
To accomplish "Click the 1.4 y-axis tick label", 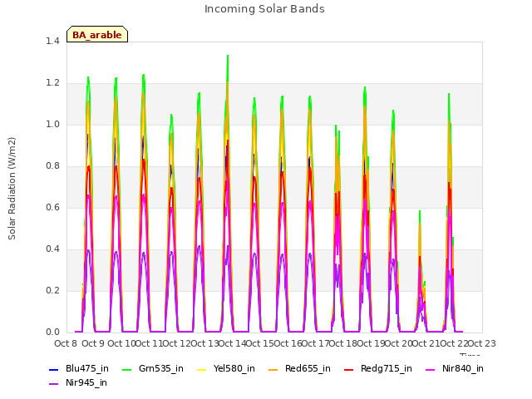I will pos(52,42).
